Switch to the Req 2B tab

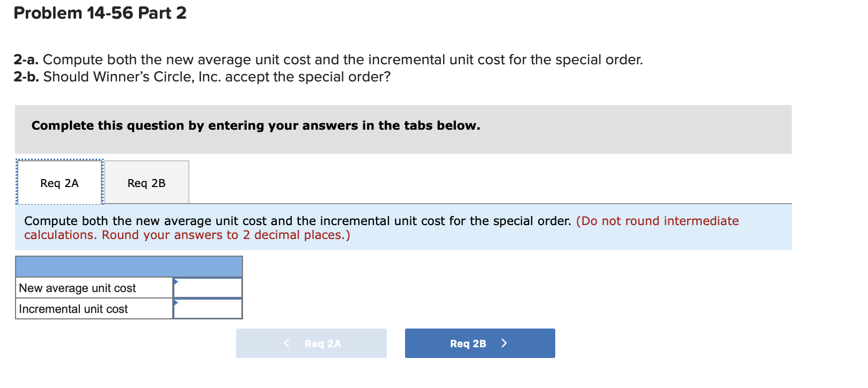(x=146, y=182)
